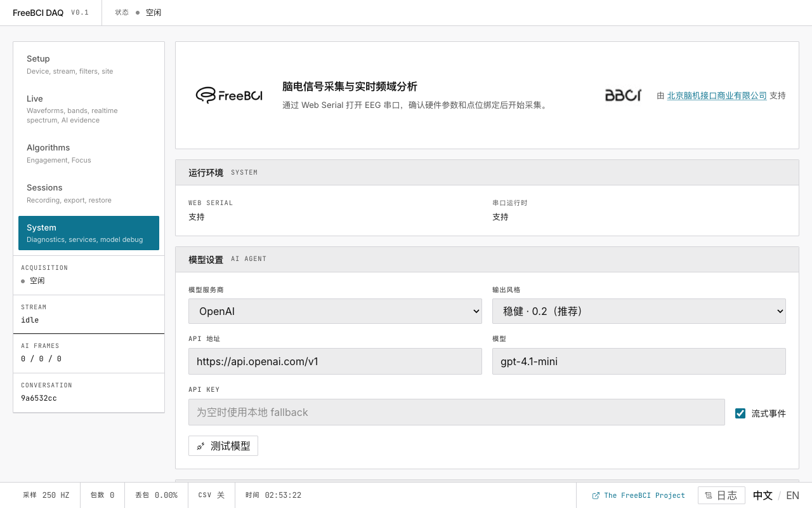Click the 采样 250 HZ status entry
Viewport: 812px width, 508px height.
tap(46, 495)
